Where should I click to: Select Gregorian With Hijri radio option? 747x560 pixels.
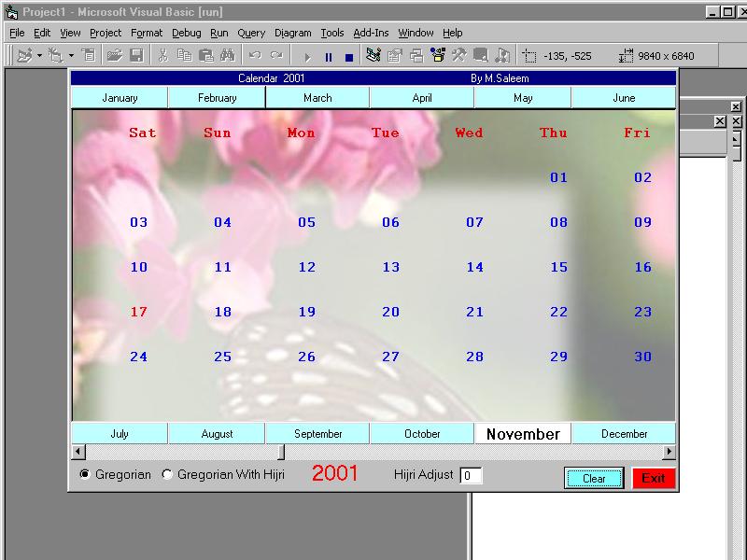pos(167,475)
